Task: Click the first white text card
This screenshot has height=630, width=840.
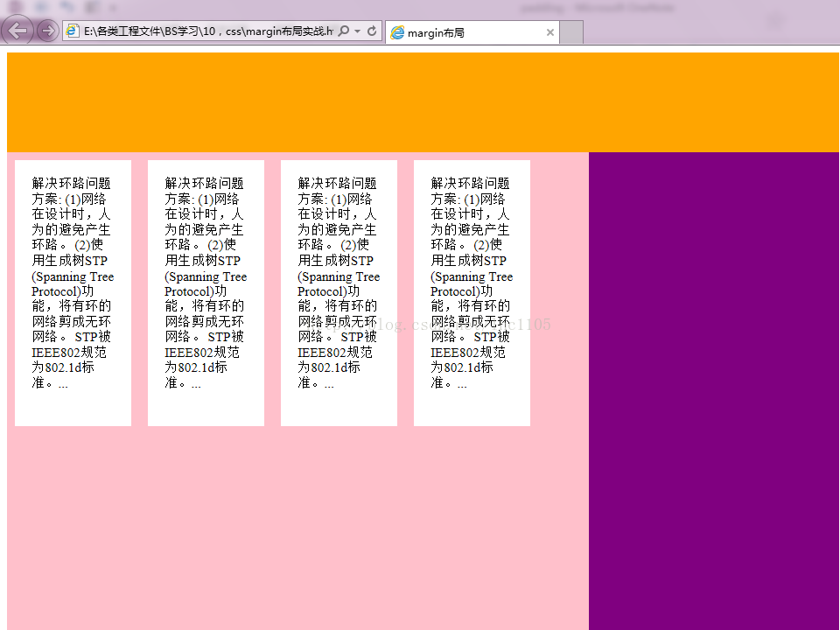Action: pos(73,292)
